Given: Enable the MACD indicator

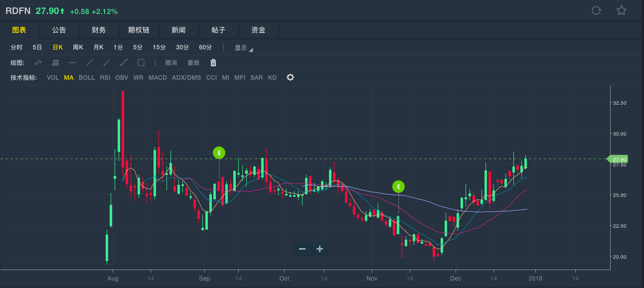Looking at the screenshot, I should [x=158, y=78].
